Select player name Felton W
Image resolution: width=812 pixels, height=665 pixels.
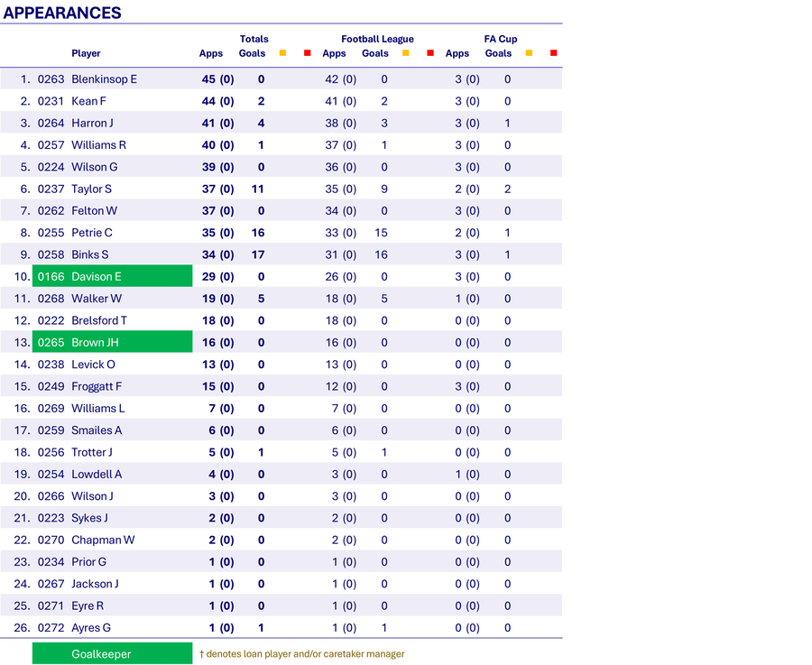point(94,211)
